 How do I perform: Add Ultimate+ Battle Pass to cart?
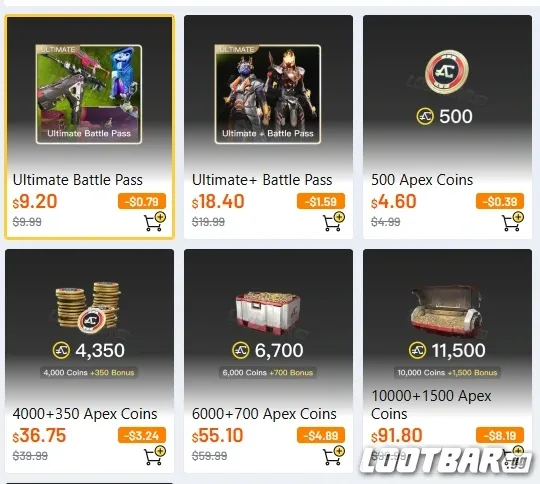tap(334, 222)
